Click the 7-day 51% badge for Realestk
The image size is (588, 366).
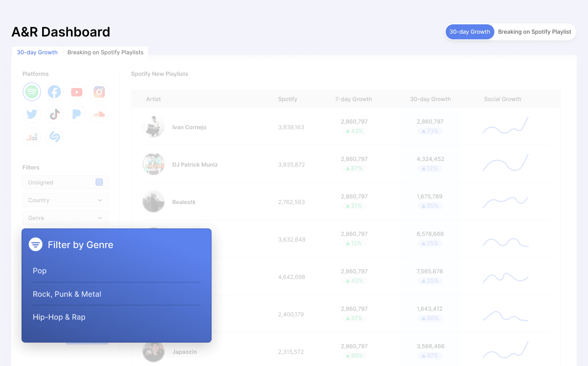tap(354, 206)
